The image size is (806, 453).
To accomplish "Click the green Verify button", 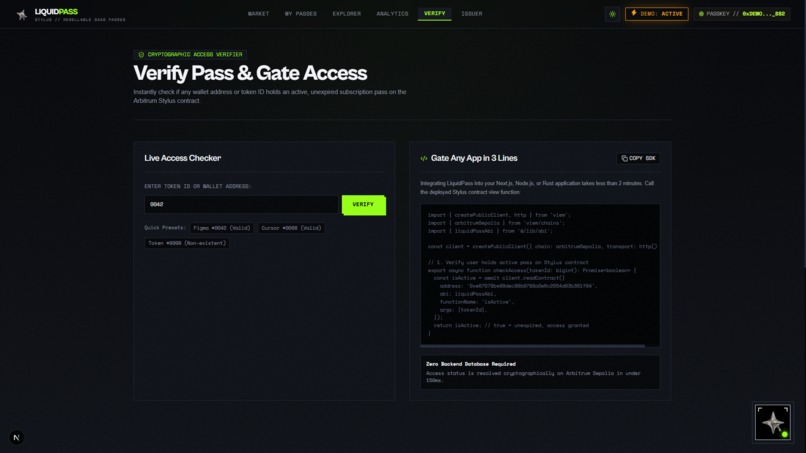I will 363,205.
